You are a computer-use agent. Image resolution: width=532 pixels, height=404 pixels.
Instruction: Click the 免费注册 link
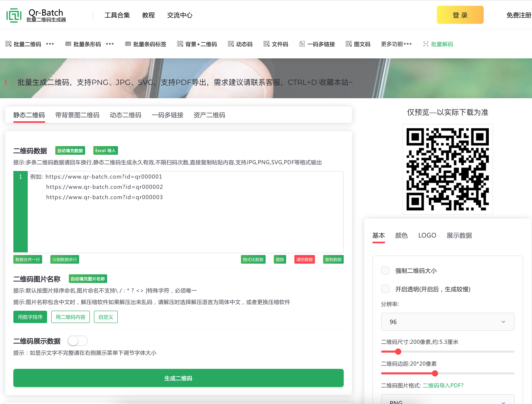click(519, 15)
